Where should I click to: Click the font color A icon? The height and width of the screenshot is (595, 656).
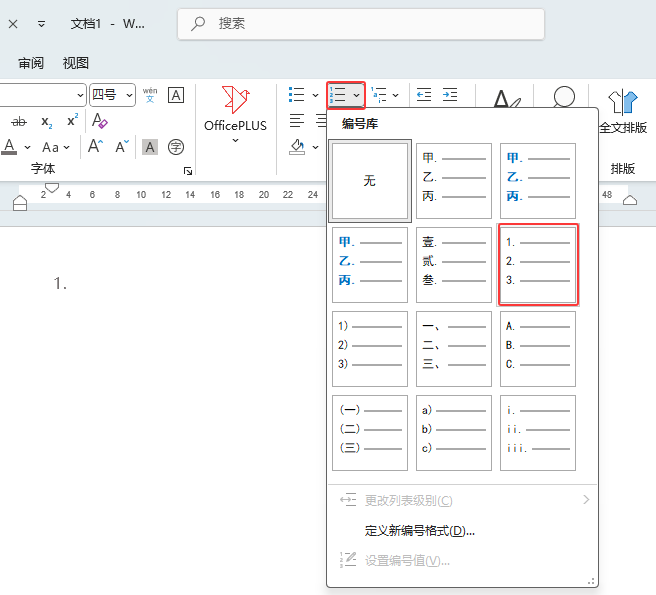(x=10, y=147)
